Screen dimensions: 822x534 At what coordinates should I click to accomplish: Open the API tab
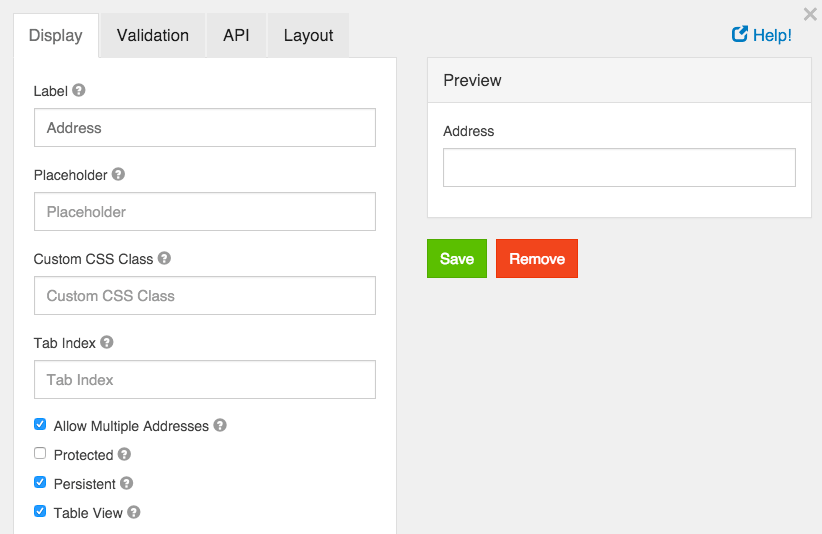pos(236,36)
